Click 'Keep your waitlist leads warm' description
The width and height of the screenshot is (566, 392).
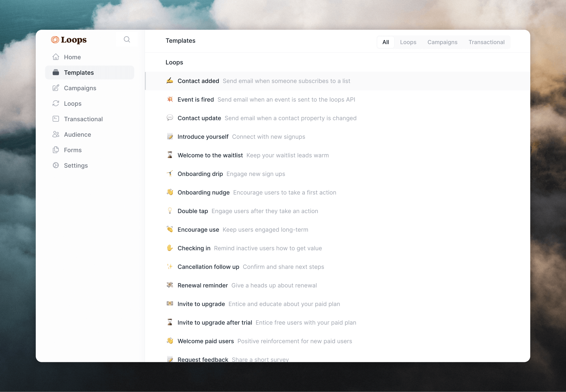click(x=287, y=155)
